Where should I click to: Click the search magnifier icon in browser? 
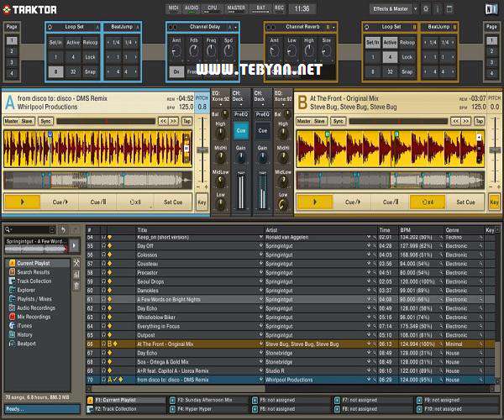click(8, 230)
